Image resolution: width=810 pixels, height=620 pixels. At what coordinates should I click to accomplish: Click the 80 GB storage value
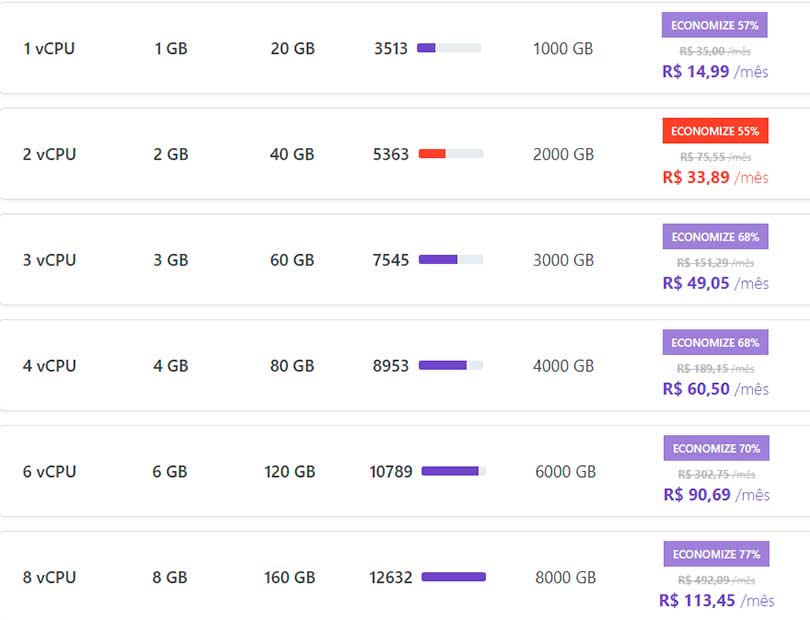292,366
